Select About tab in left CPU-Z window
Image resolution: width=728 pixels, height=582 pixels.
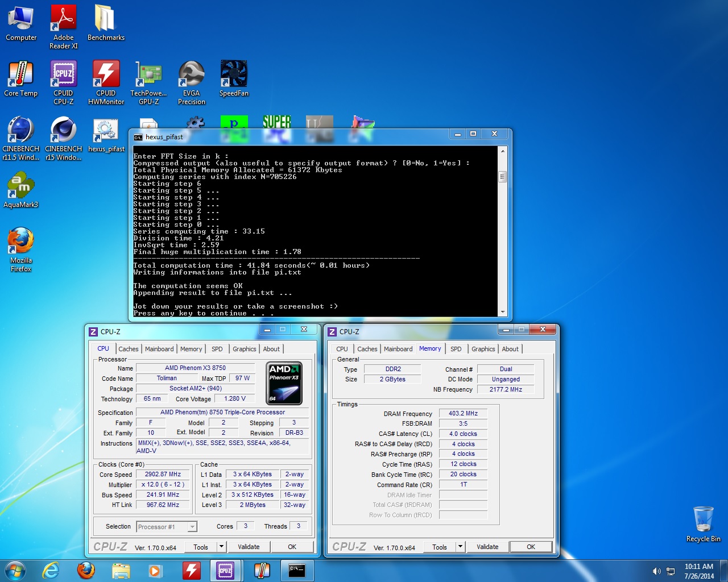(x=271, y=349)
